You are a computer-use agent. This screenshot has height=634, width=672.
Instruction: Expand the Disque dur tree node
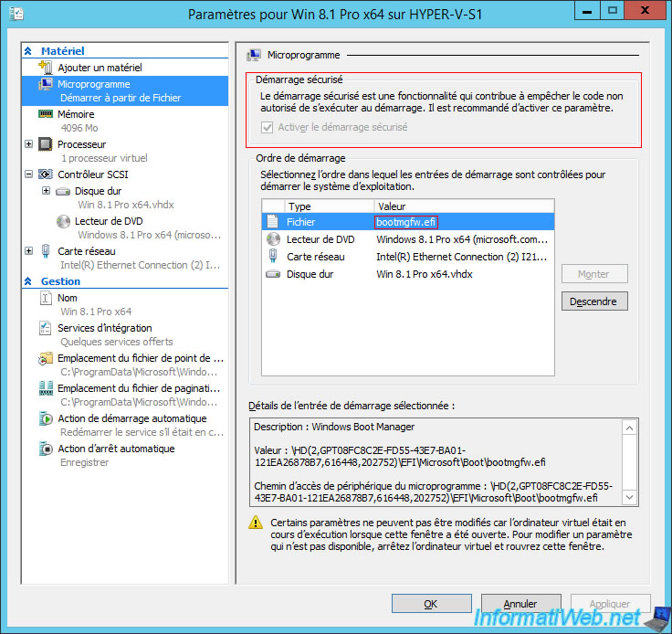click(47, 190)
